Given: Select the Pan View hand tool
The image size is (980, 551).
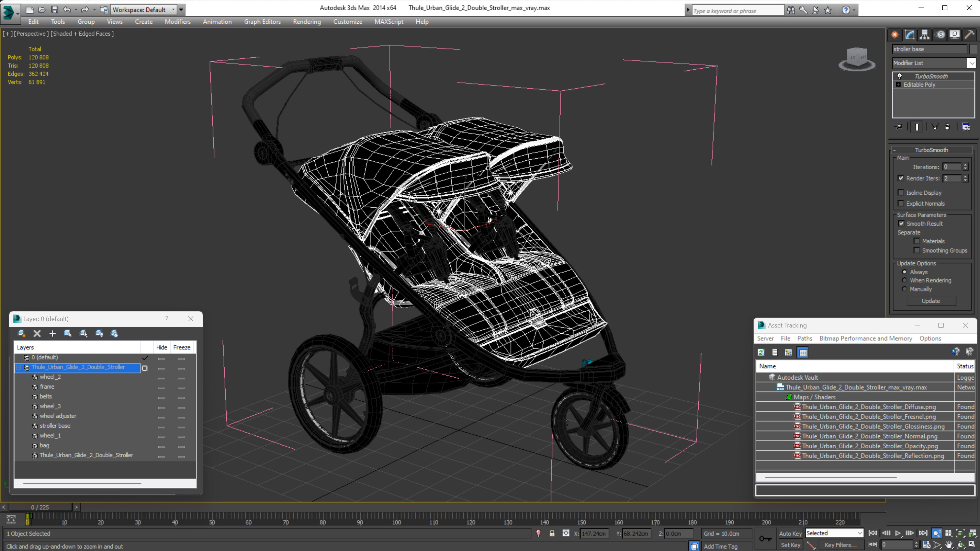Looking at the screenshot, I should [948, 544].
